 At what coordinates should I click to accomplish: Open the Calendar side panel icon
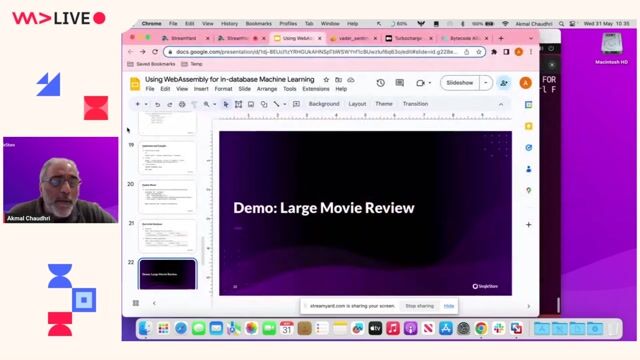529,105
